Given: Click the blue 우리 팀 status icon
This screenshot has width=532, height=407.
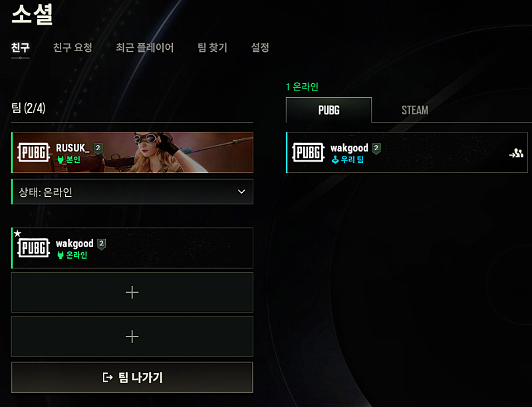Looking at the screenshot, I should coord(335,160).
